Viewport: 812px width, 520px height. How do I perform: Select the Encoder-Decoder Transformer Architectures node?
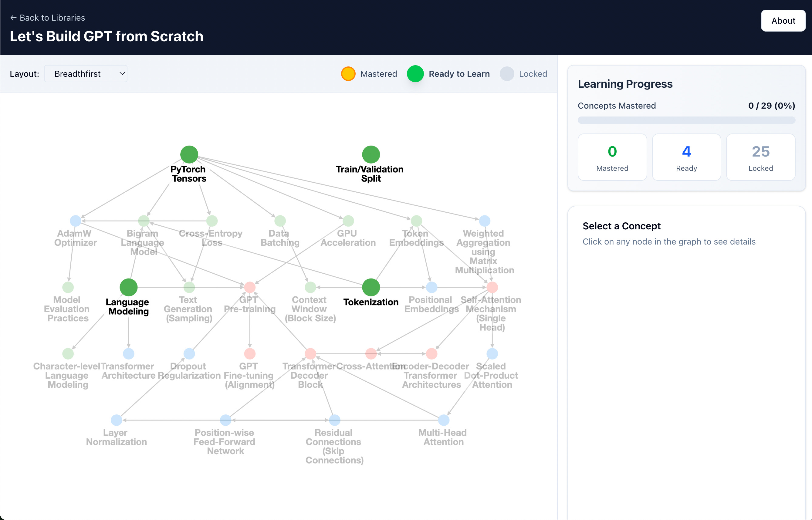431,353
